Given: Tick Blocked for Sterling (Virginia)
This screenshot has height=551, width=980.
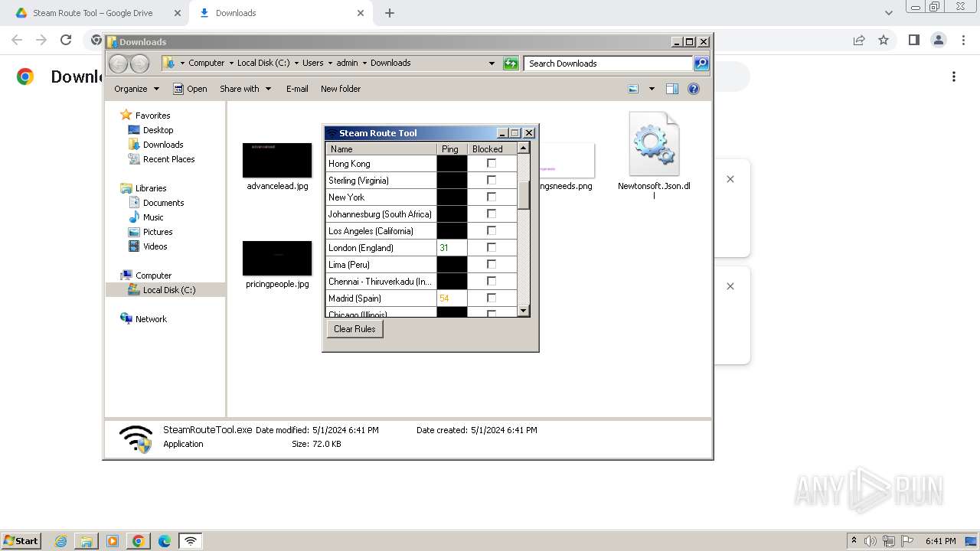Looking at the screenshot, I should [x=492, y=180].
